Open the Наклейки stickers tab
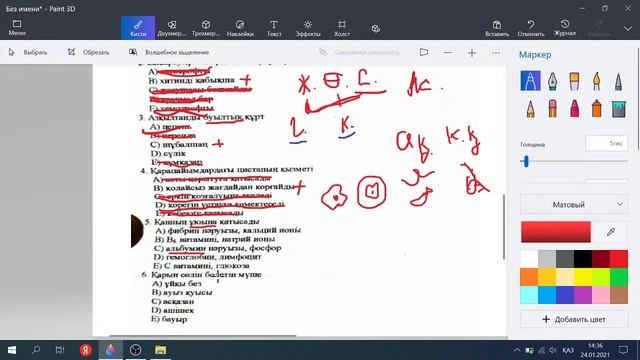This screenshot has height=360, width=640. click(x=240, y=28)
